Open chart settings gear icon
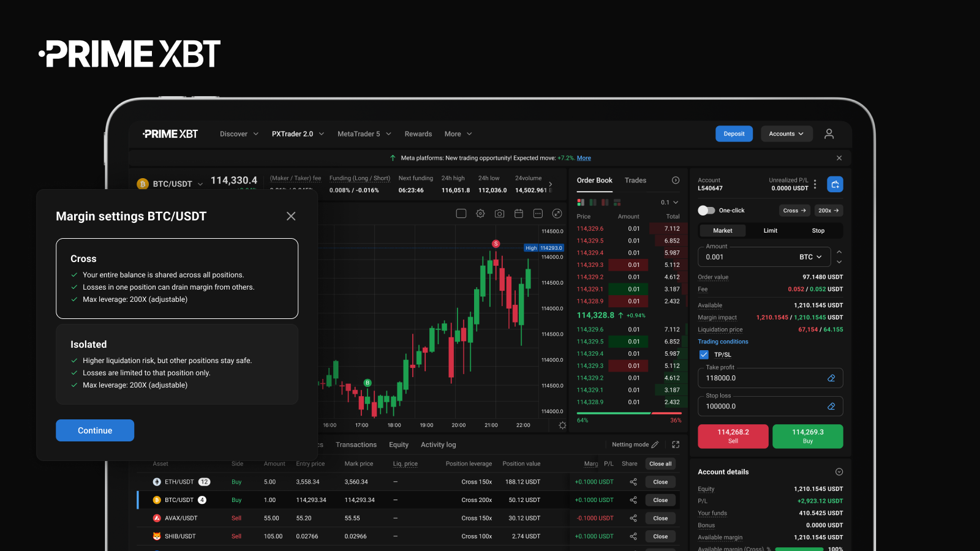This screenshot has height=551, width=980. click(481, 214)
